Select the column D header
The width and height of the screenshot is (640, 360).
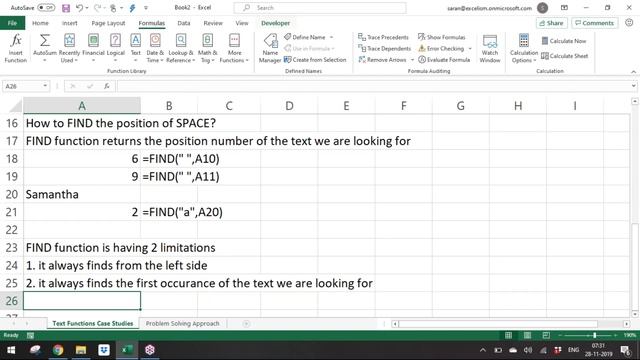[x=289, y=106]
